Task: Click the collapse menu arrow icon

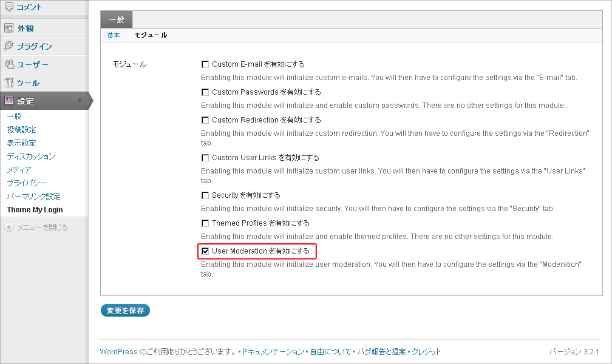Action: pyautogui.click(x=8, y=227)
